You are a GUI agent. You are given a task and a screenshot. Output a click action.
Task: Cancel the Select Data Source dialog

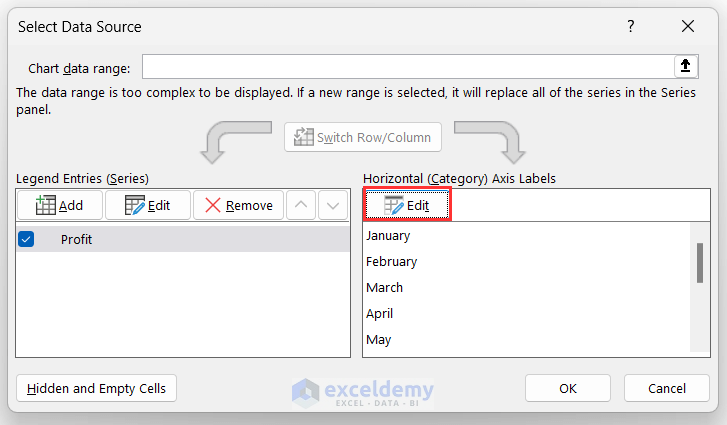point(666,388)
